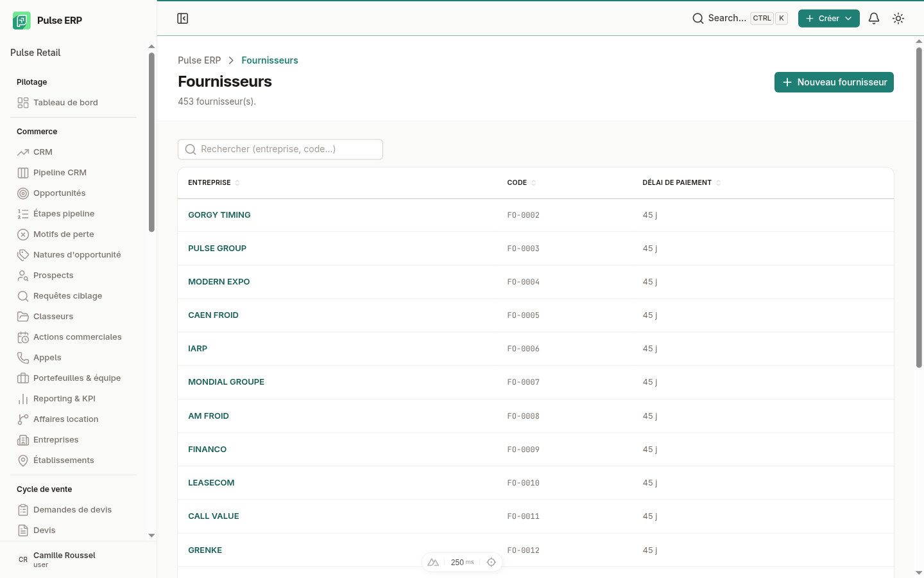The width and height of the screenshot is (924, 578).
Task: Open supplier CALL VALUE
Action: click(214, 516)
